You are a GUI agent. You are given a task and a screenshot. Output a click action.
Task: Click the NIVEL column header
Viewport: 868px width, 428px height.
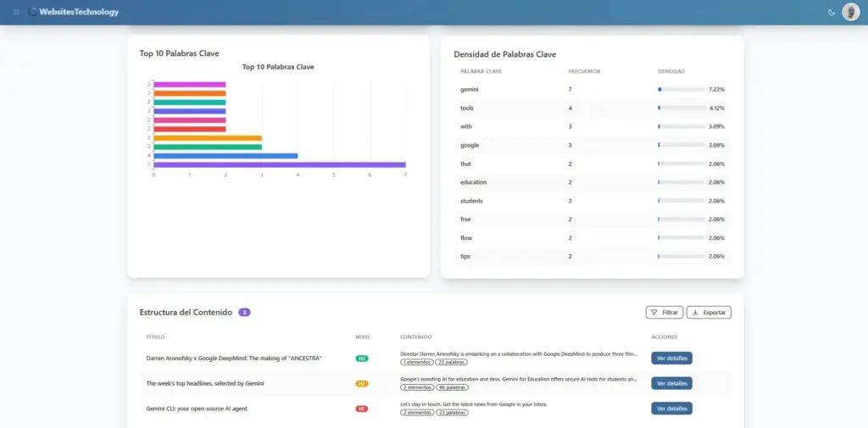[363, 337]
